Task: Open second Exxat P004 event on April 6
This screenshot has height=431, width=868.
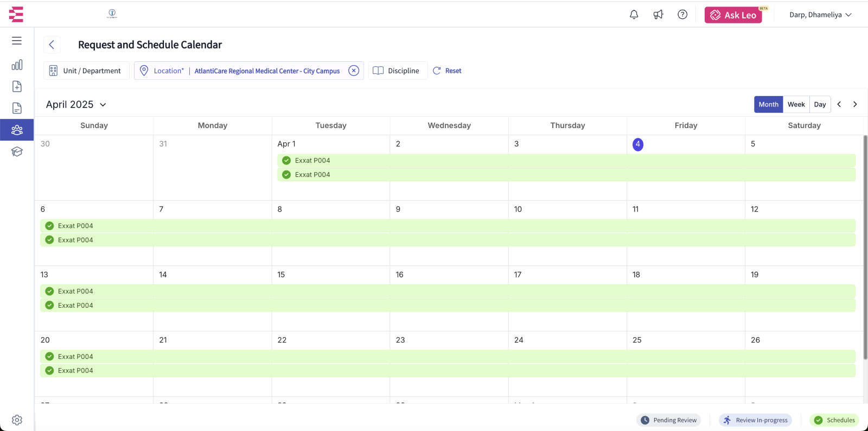Action: point(448,240)
